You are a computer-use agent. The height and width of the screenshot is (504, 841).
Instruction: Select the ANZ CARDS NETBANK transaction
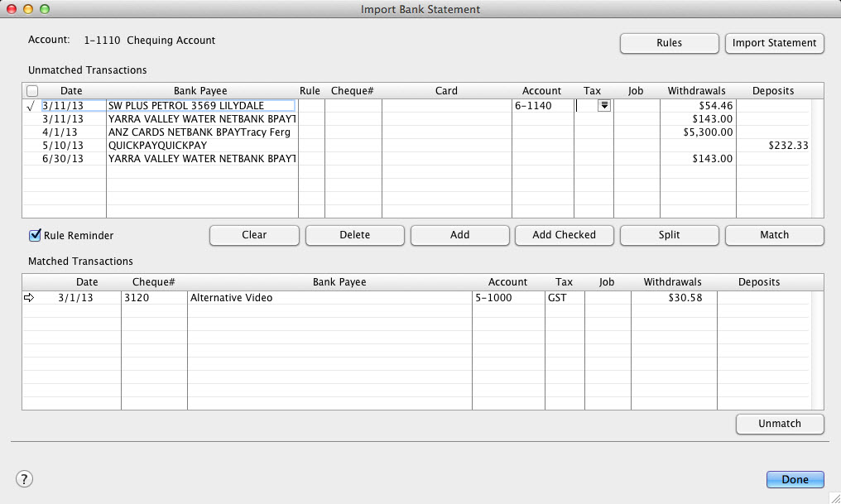click(x=201, y=132)
